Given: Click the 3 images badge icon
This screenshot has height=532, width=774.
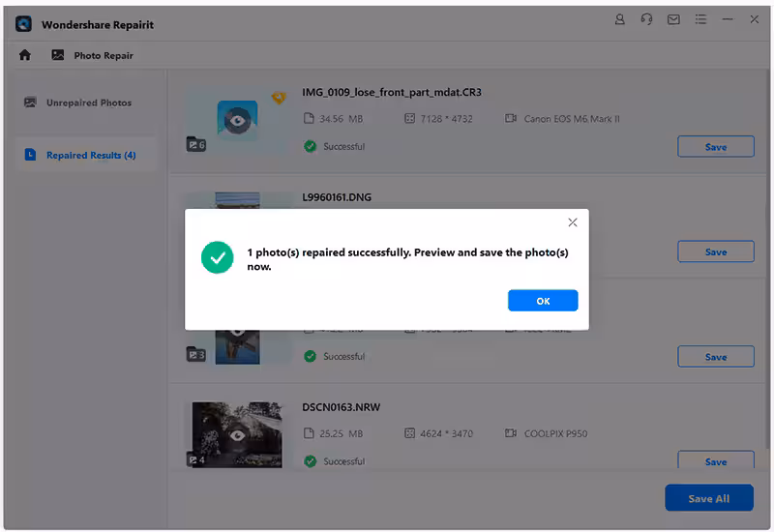Looking at the screenshot, I should point(196,354).
